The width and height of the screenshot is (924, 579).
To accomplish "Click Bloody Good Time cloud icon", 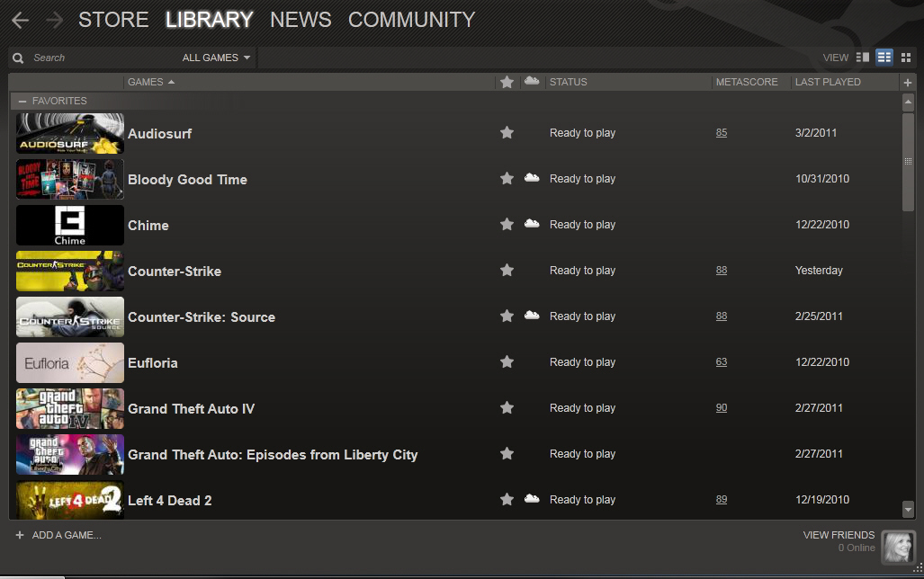I will pos(532,177).
